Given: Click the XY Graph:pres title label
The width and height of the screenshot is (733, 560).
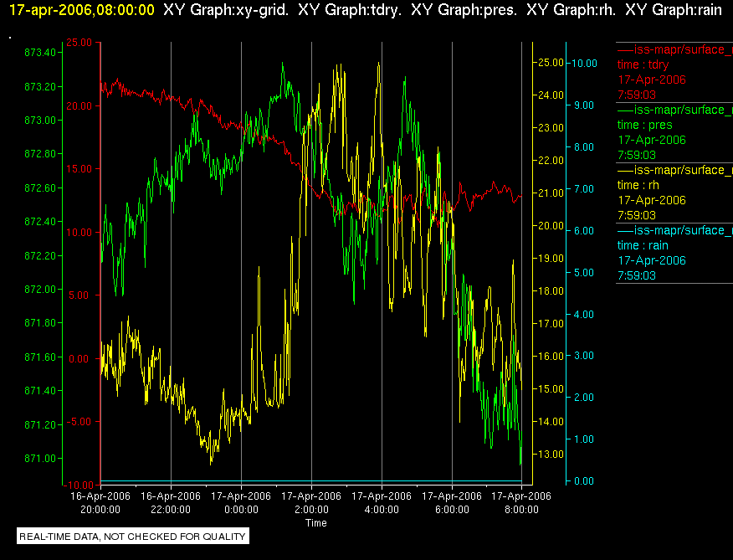Looking at the screenshot, I should click(x=464, y=10).
